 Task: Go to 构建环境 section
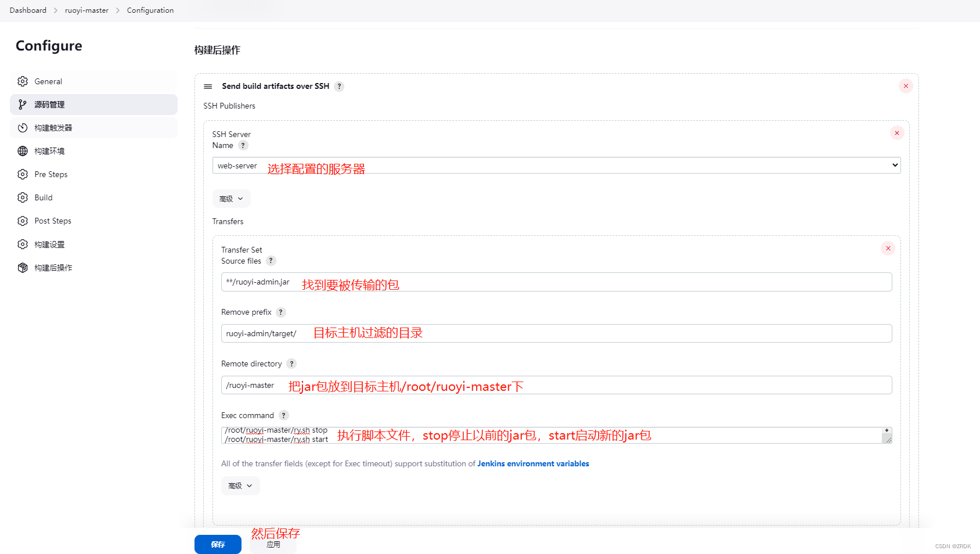[x=93, y=151]
